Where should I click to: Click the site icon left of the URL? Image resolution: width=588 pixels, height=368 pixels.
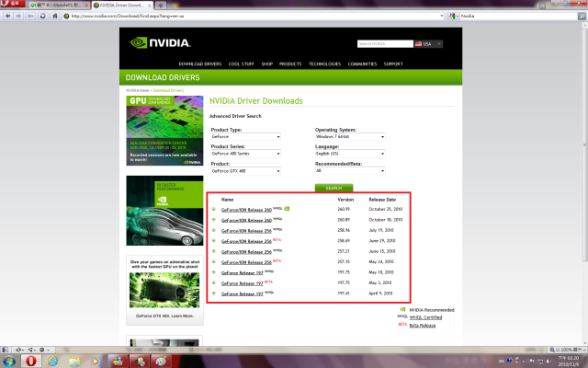tap(66, 17)
